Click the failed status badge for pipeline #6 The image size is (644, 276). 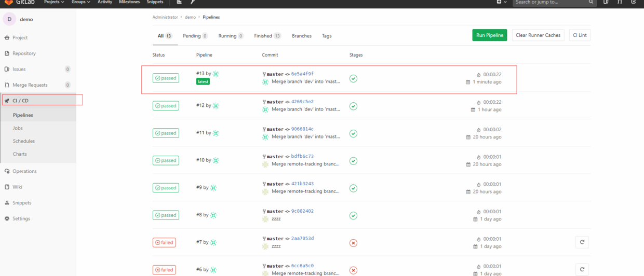point(164,270)
